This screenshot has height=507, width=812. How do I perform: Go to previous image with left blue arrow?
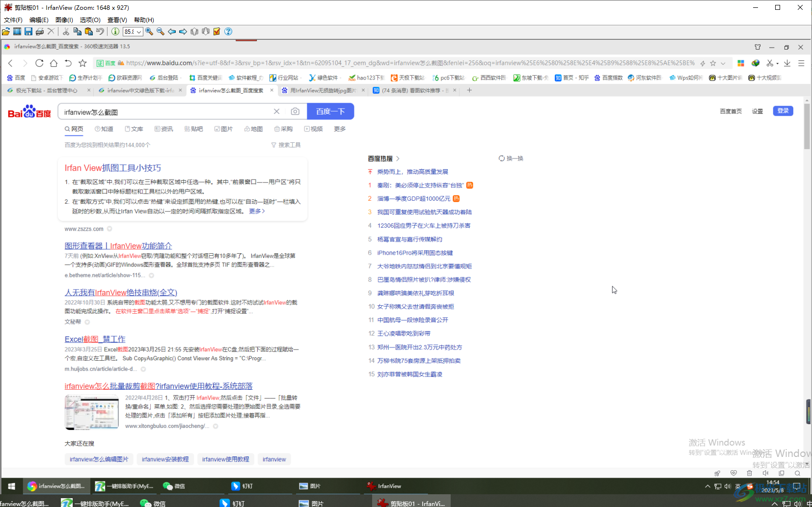pyautogui.click(x=172, y=31)
